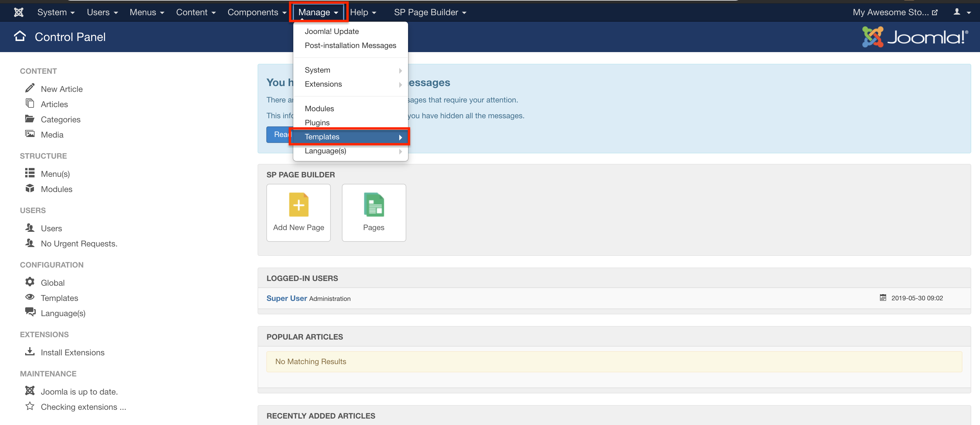Viewport: 980px width, 425px height.
Task: Click the sidebar Modules cube icon
Action: 30,188
